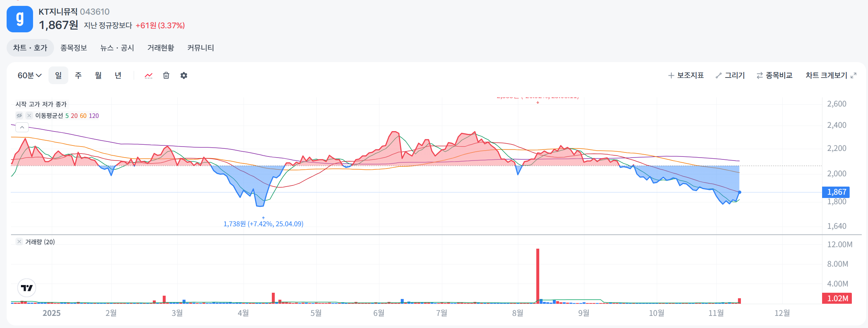Click the TradingView logo icon
This screenshot has width=868, height=328.
coord(27,288)
